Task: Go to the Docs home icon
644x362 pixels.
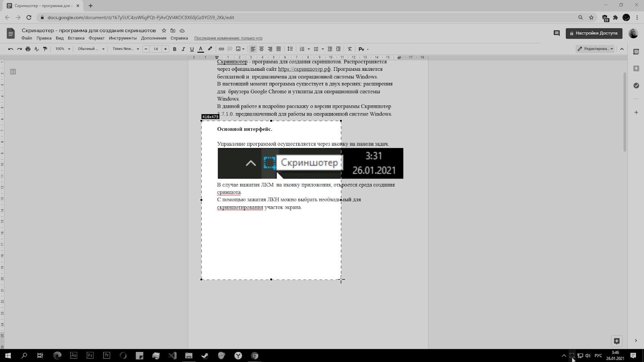Action: (x=11, y=33)
